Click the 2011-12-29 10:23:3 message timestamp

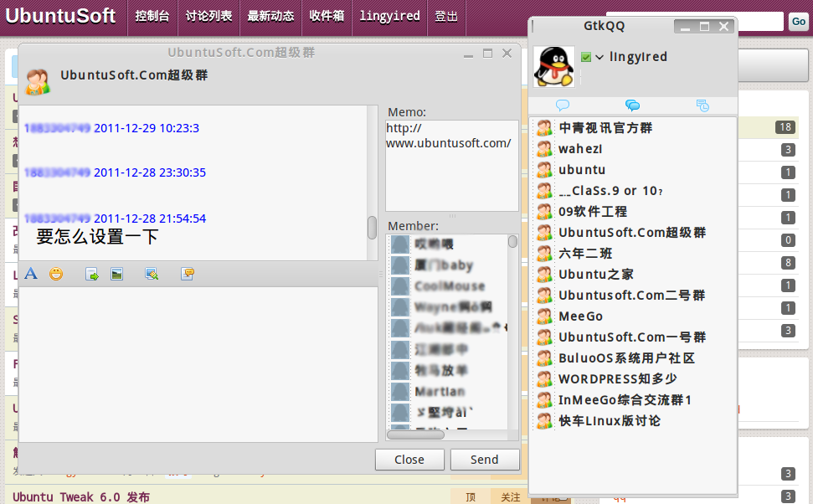point(147,128)
